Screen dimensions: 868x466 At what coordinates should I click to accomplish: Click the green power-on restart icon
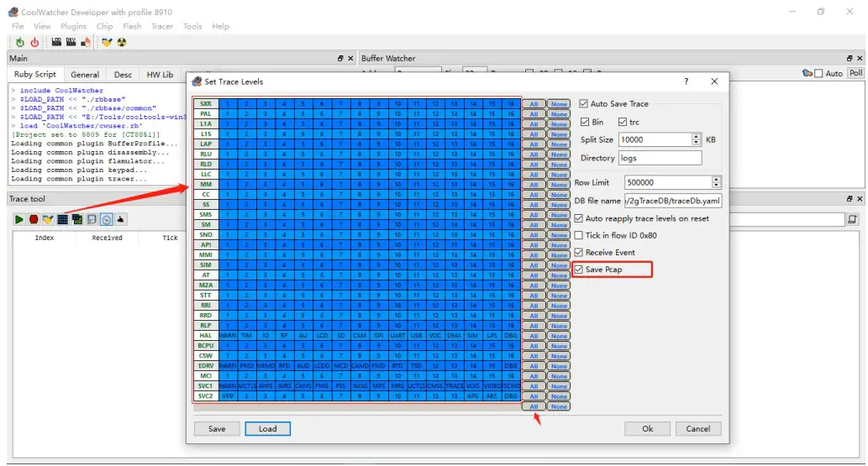point(20,42)
